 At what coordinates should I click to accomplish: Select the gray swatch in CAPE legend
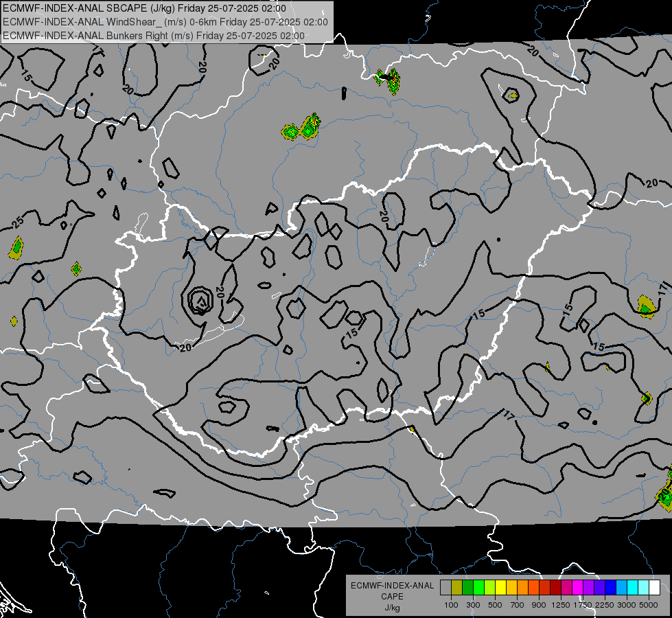point(445,588)
